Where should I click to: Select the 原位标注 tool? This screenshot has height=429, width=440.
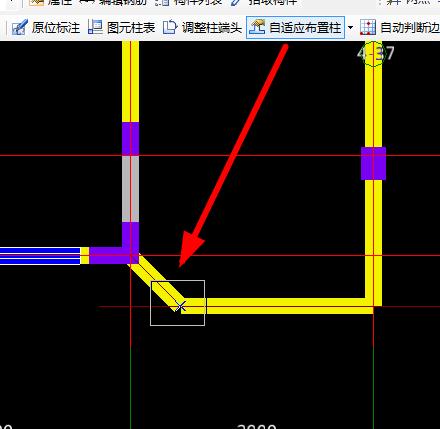[46, 27]
